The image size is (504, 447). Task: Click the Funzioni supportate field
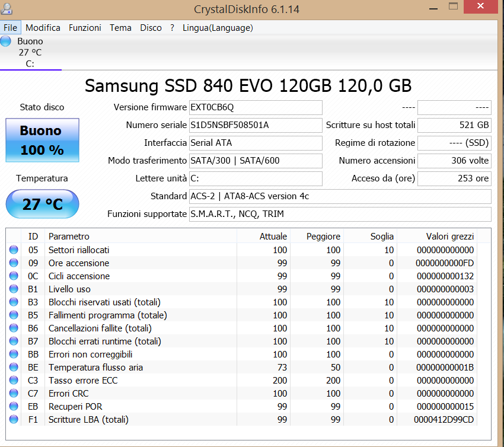tap(340, 214)
